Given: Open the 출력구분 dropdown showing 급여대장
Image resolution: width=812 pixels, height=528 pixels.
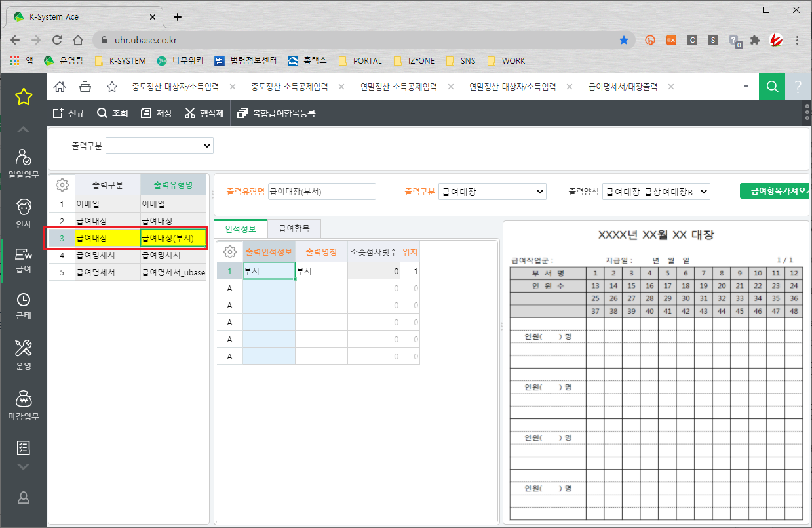Looking at the screenshot, I should [492, 192].
